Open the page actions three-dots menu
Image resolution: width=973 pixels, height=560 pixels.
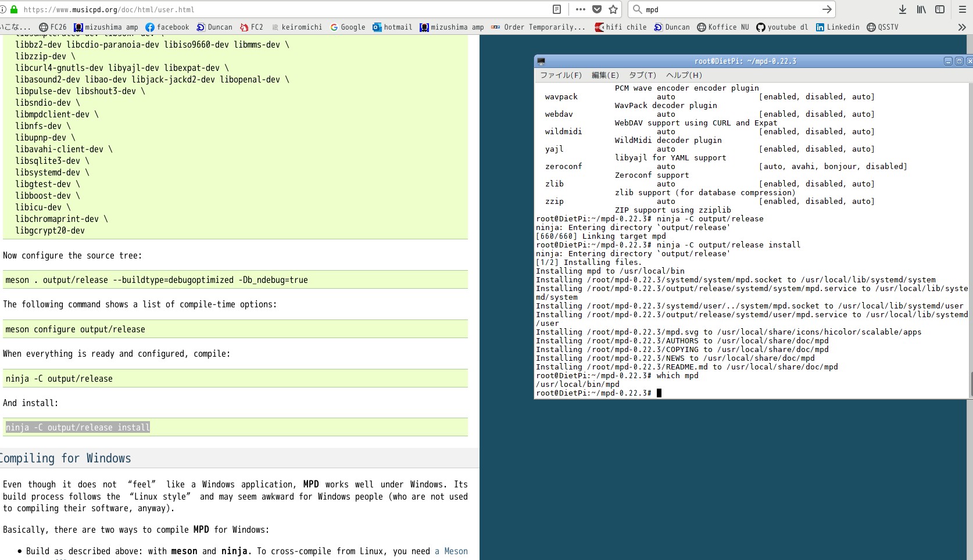[x=580, y=9]
